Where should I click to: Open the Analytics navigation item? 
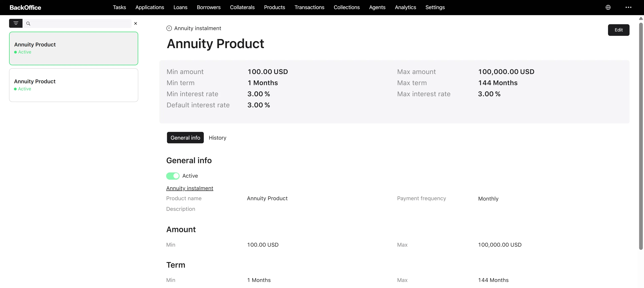point(405,8)
